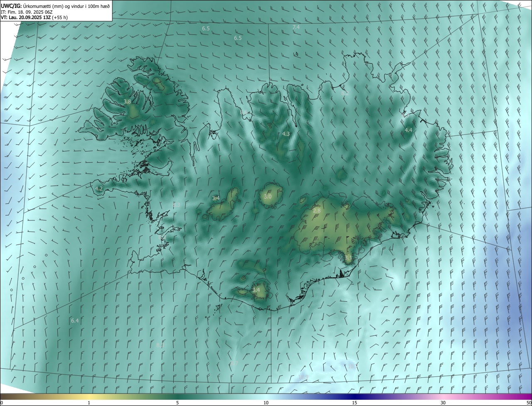Click the 0 tick label on the color scale
The height and width of the screenshot is (406, 532).
2,403
